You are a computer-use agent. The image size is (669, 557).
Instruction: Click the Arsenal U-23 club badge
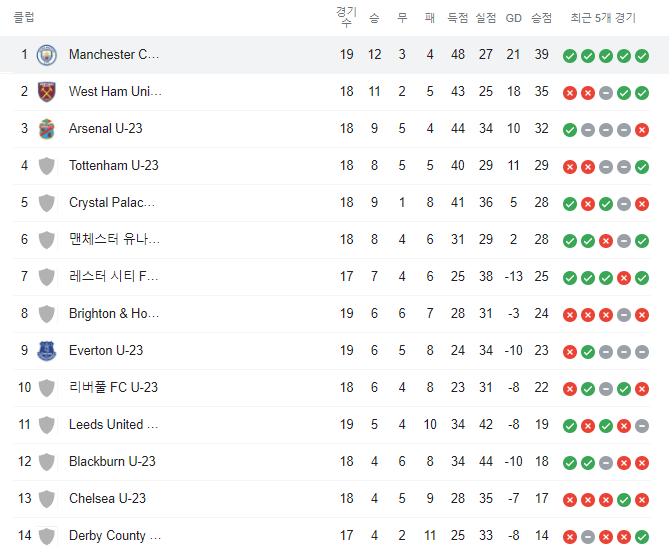coord(47,129)
